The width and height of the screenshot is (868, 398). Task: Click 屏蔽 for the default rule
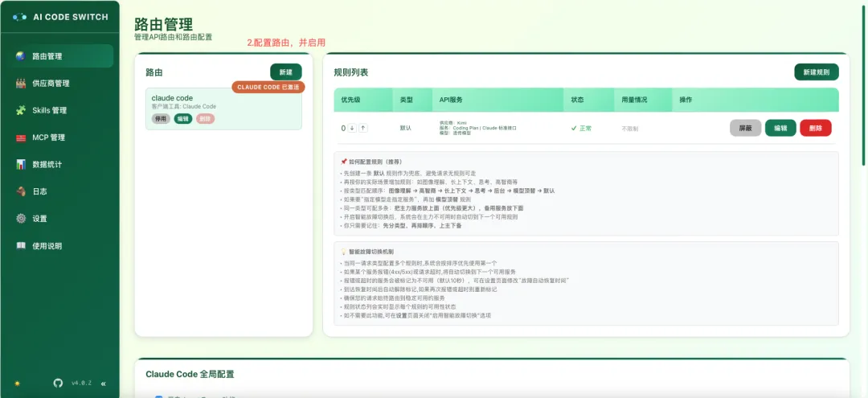pyautogui.click(x=745, y=128)
